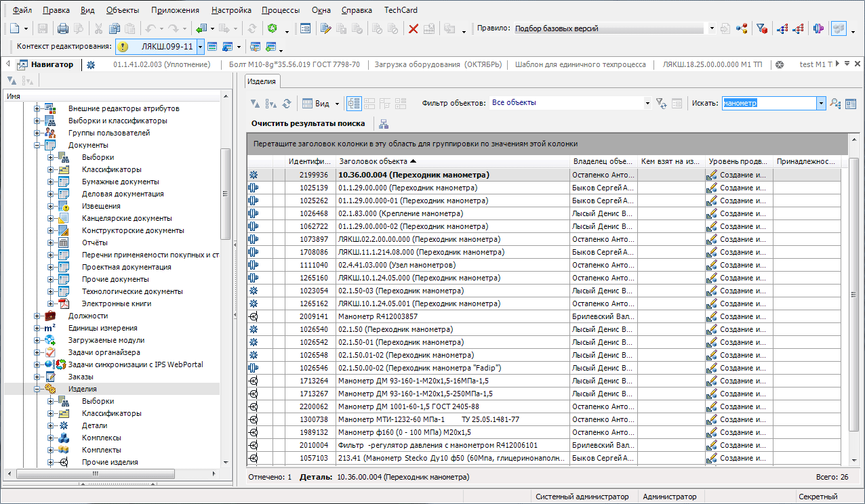Screen dimensions: 865x504
Task: Toggle the highlighted cubes button in top toolbar
Action: 839,28
